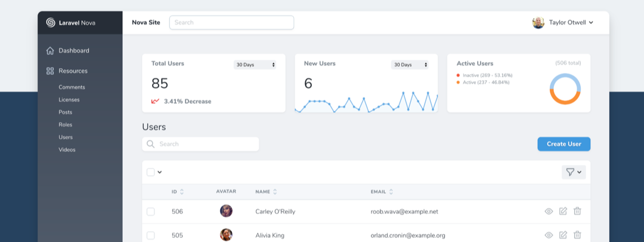Go to Comments resource

tap(72, 87)
